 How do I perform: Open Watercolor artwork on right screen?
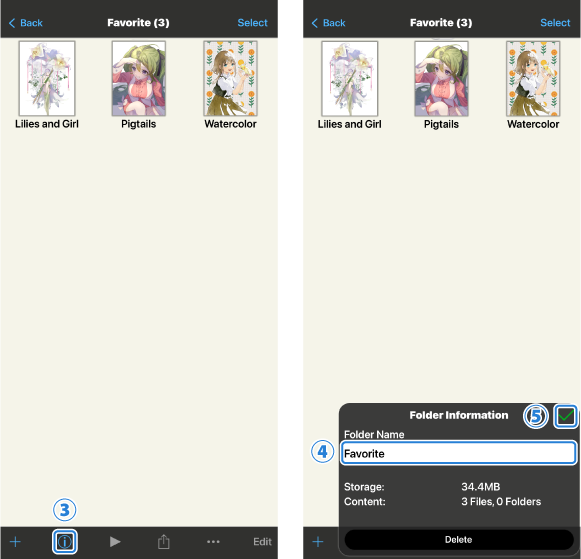coord(533,79)
